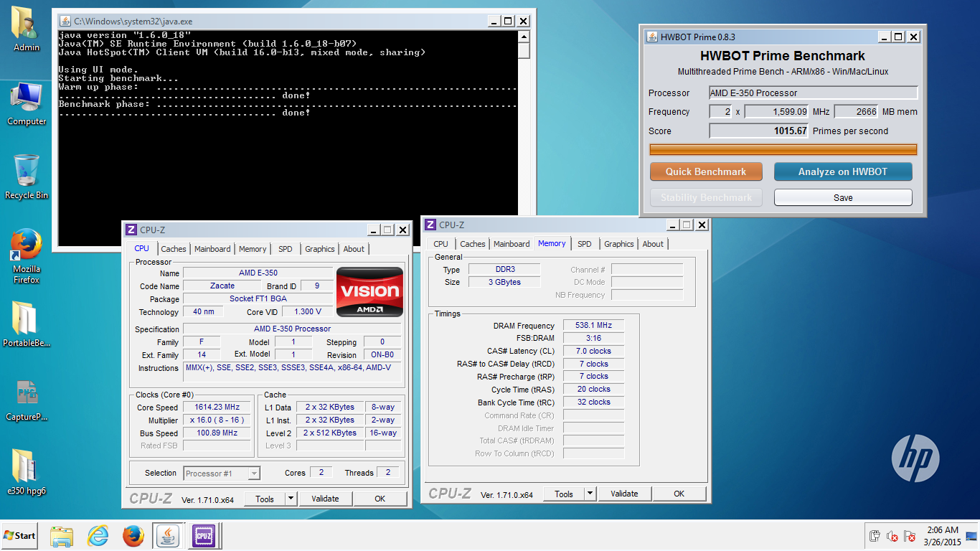Click DRAM Frequency value 538.1 MHz
Screen dimensions: 980x551
tap(594, 325)
